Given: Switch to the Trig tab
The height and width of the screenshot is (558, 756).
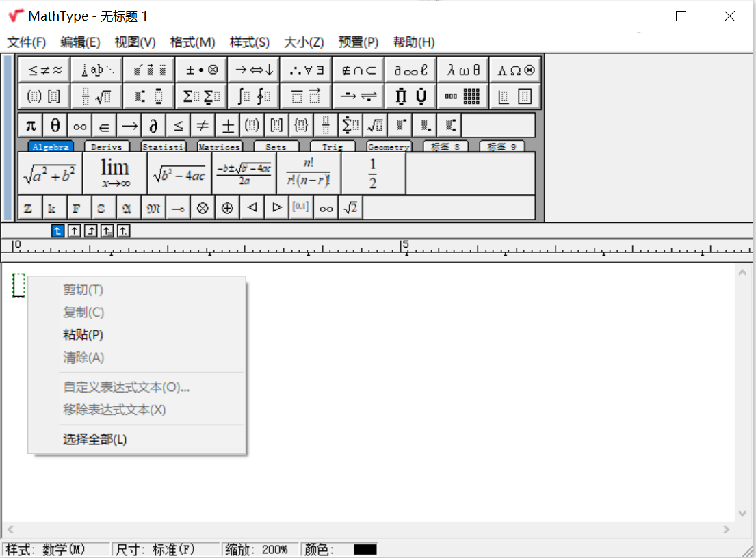Looking at the screenshot, I should click(x=333, y=146).
